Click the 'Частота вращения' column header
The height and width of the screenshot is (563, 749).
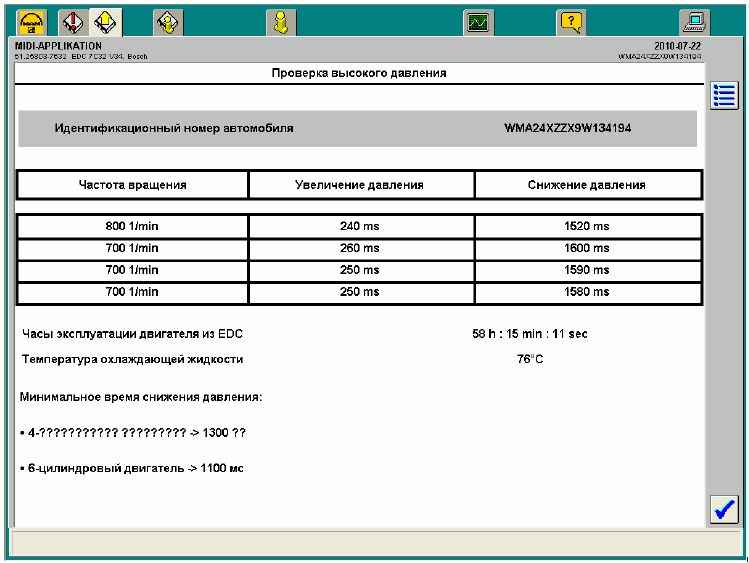point(132,185)
